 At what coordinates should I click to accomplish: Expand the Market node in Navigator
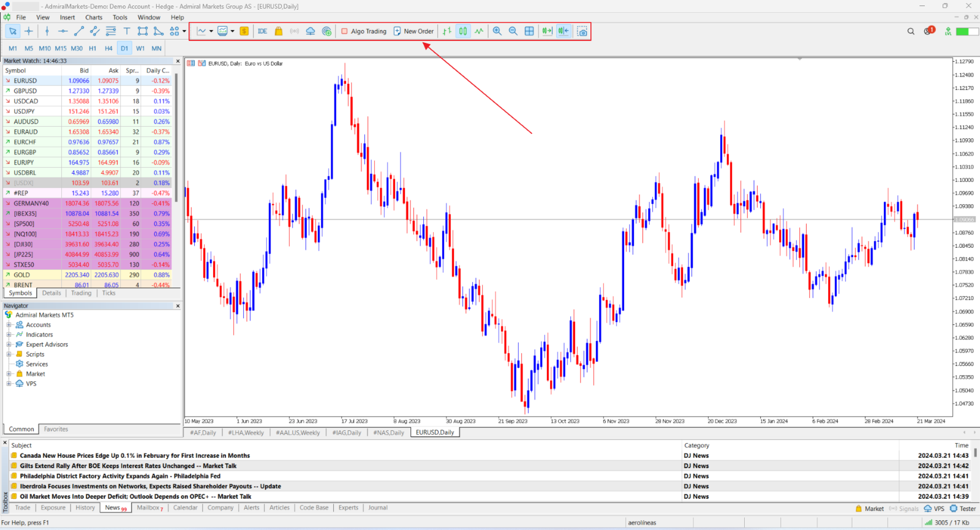pos(9,374)
